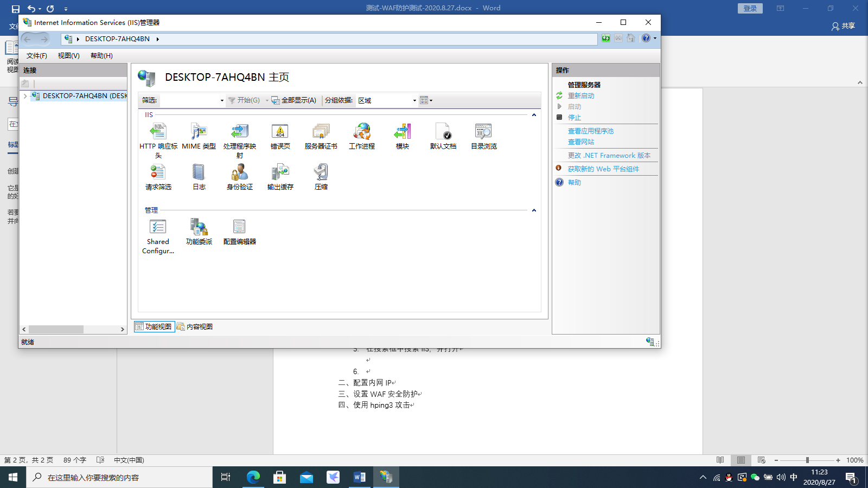Open the 压缩 icon

click(321, 172)
